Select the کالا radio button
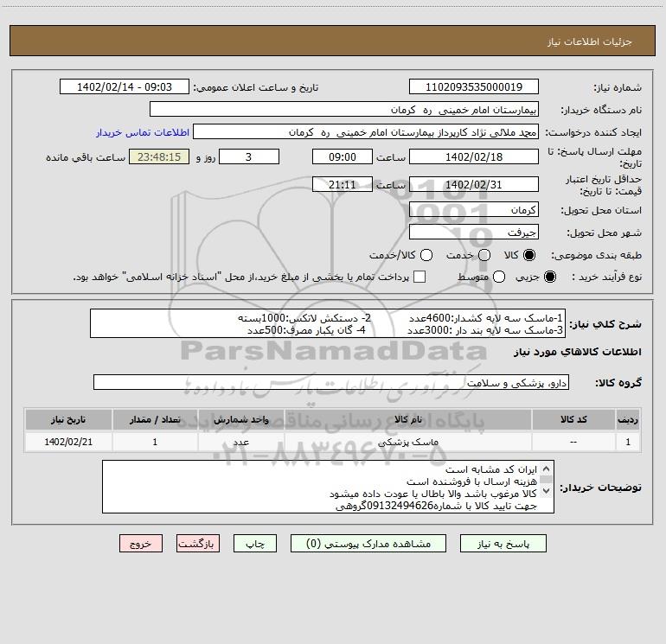Viewport: 666px width, 644px height. 529,255
